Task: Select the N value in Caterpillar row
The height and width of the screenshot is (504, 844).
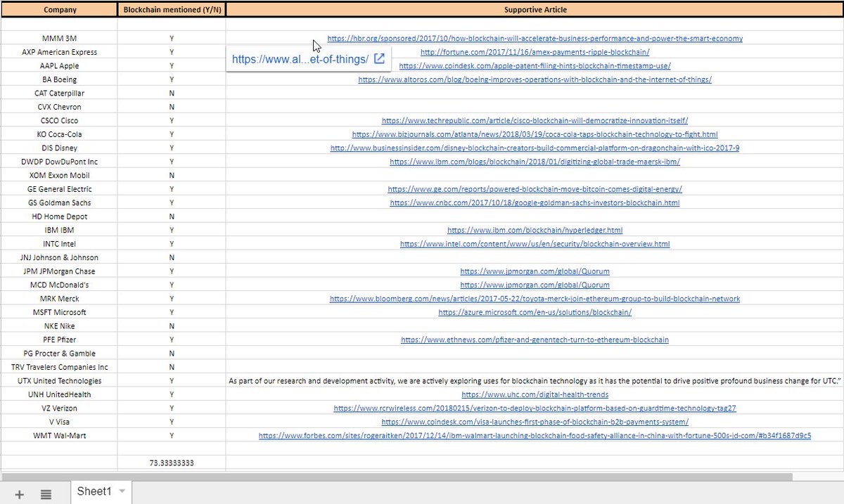Action: [x=172, y=93]
